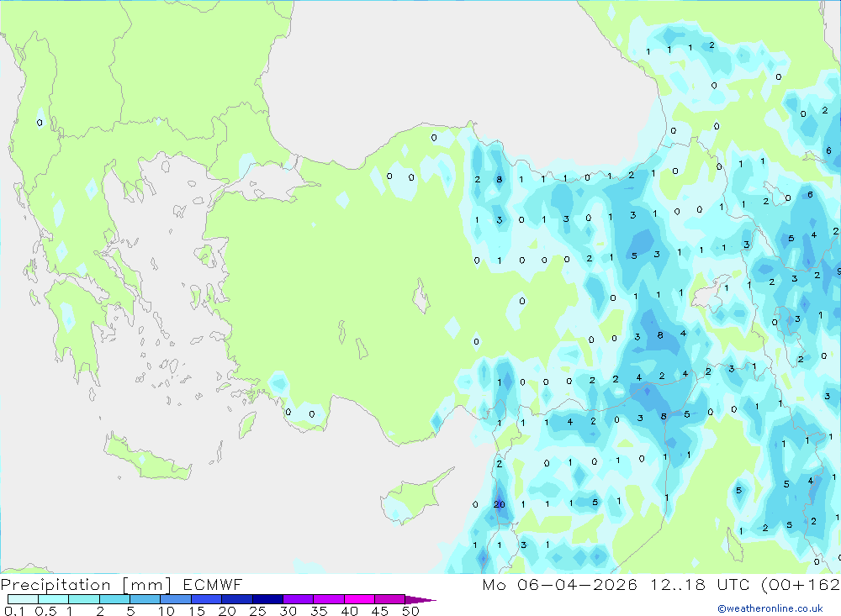The width and height of the screenshot is (841, 616).
Task: Pick the 40–45 mm magenta legend band
Action: 359,599
